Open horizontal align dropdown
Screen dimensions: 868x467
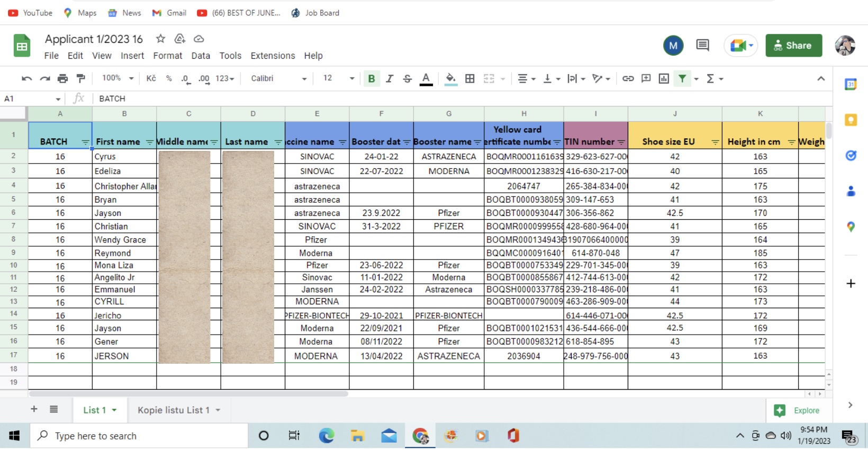526,78
